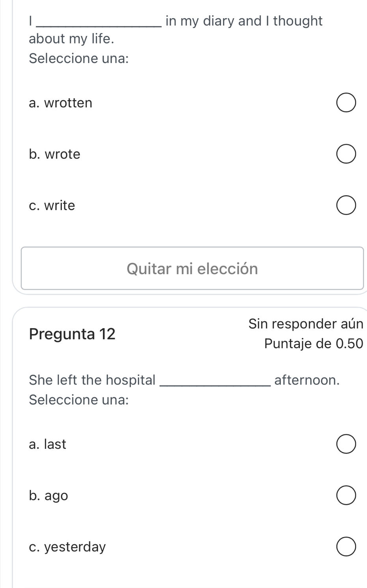Choose the 'b. wrote' radio option

(346, 154)
